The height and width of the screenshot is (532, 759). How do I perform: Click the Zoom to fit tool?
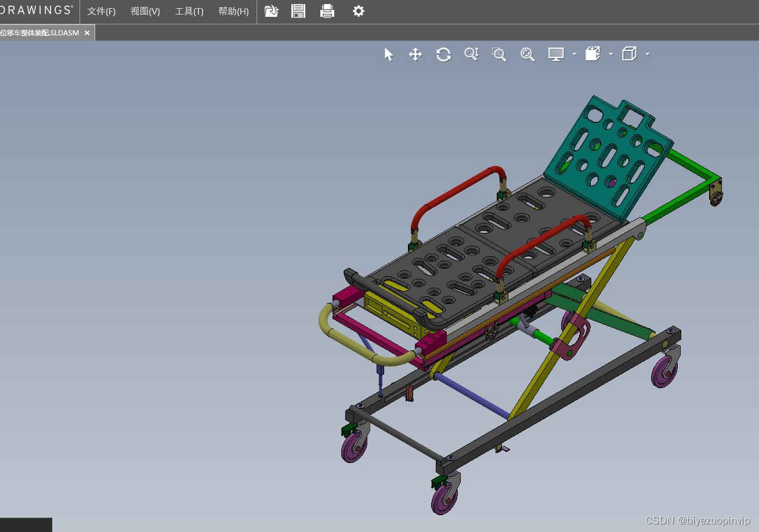[x=527, y=55]
